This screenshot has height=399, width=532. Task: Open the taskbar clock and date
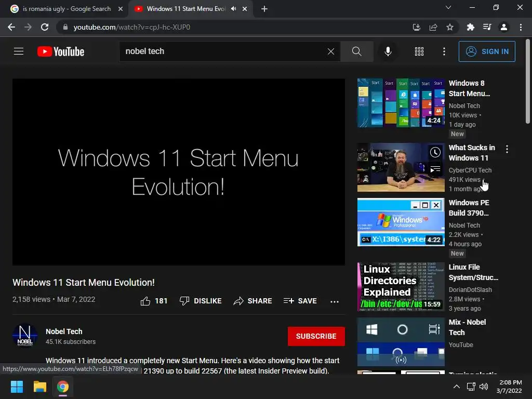pos(509,387)
